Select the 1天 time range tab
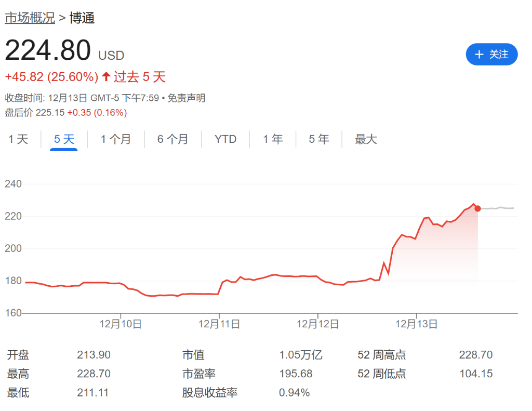Viewport: 532px width, 411px height. (x=18, y=139)
